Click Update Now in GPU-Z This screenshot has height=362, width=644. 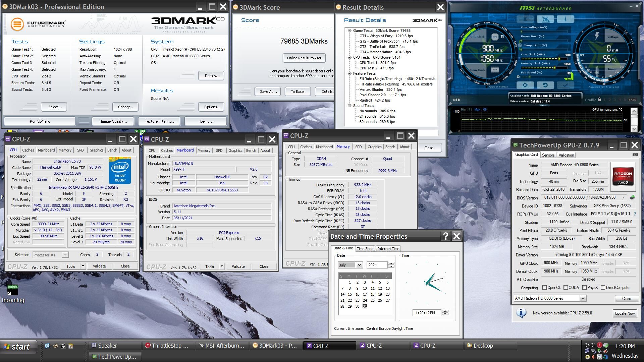(x=624, y=313)
